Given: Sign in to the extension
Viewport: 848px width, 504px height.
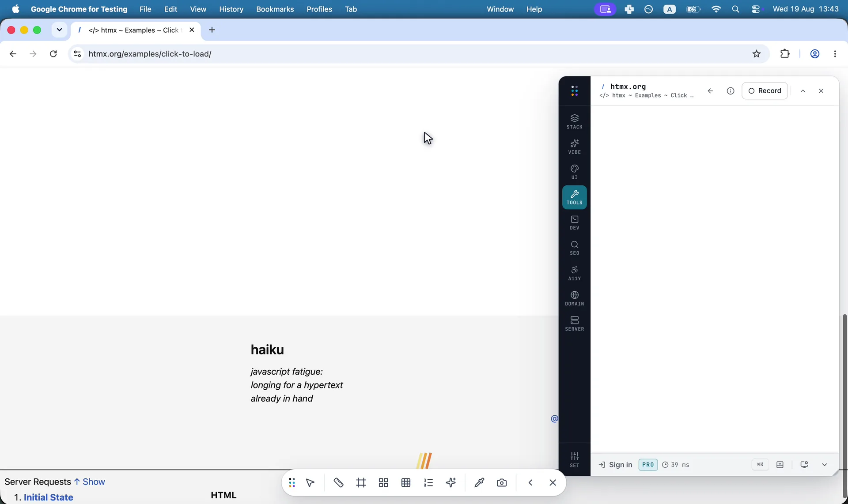Looking at the screenshot, I should pos(615,465).
